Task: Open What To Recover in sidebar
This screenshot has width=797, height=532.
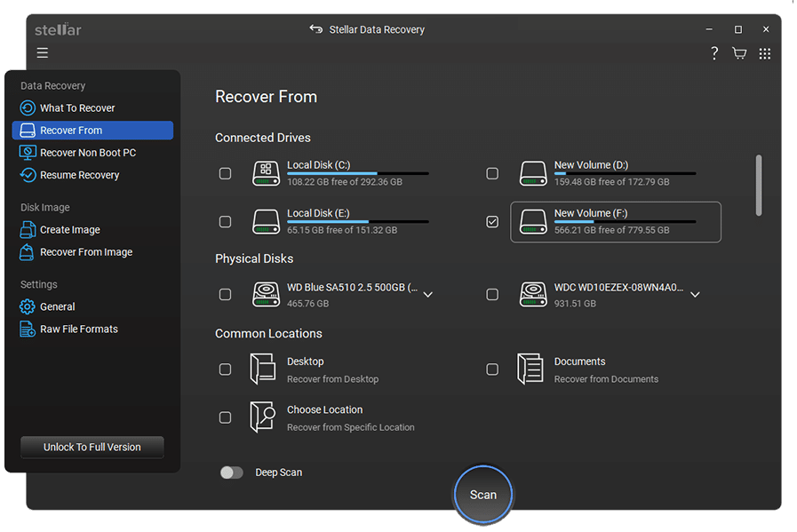Action: tap(77, 108)
